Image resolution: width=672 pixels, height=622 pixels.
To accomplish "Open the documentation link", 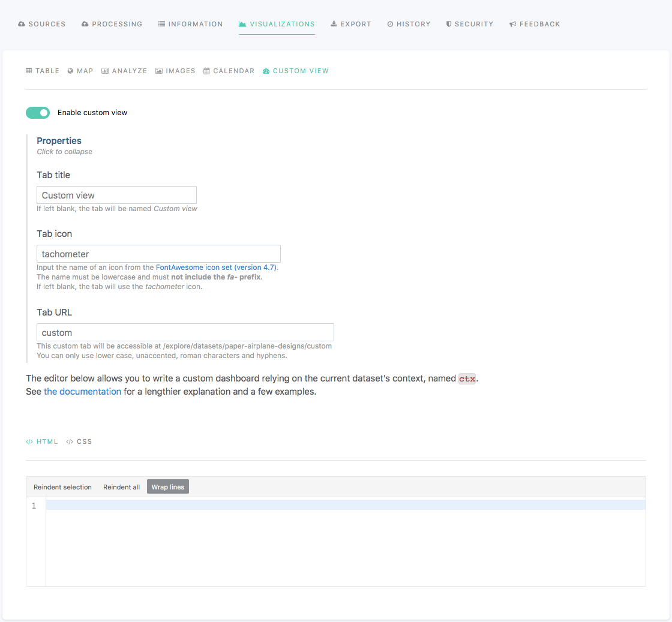I will [x=82, y=392].
